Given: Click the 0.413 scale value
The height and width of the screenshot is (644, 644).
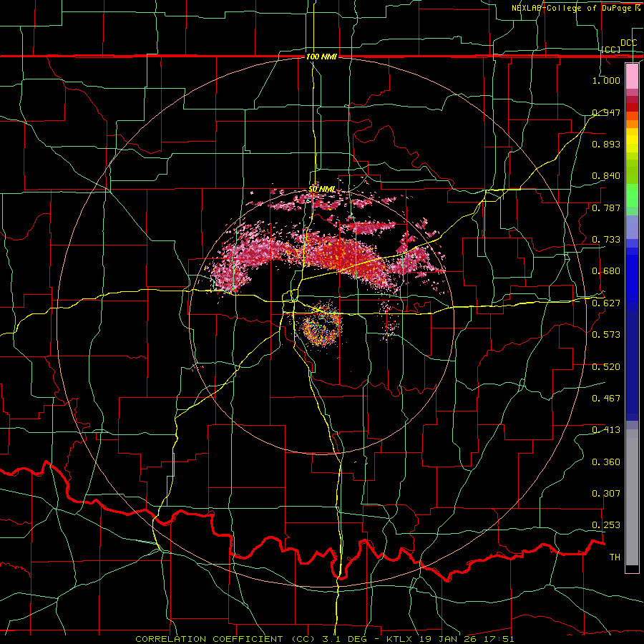Looking at the screenshot, I should coord(606,430).
